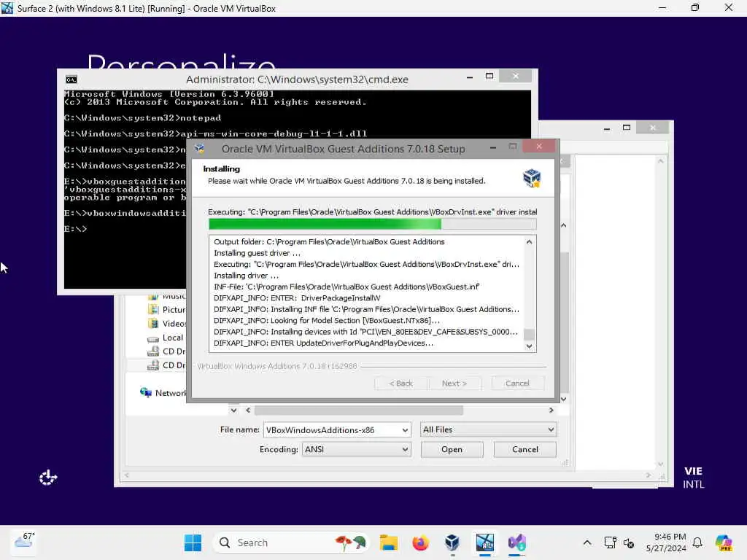Screen dimensions: 747x560
Task: Select the Videos folder in navigation pane
Action: click(167, 323)
